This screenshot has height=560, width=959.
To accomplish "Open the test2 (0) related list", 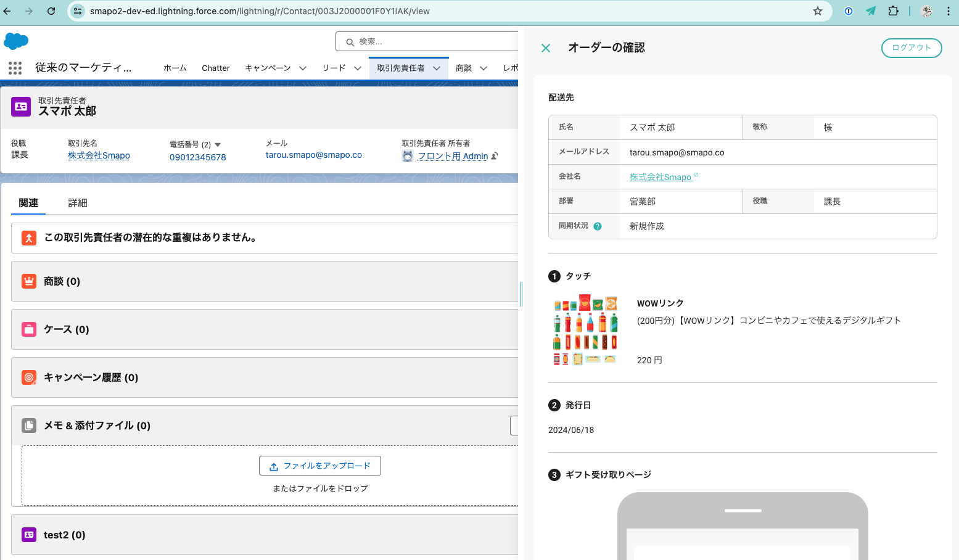I will pyautogui.click(x=64, y=535).
